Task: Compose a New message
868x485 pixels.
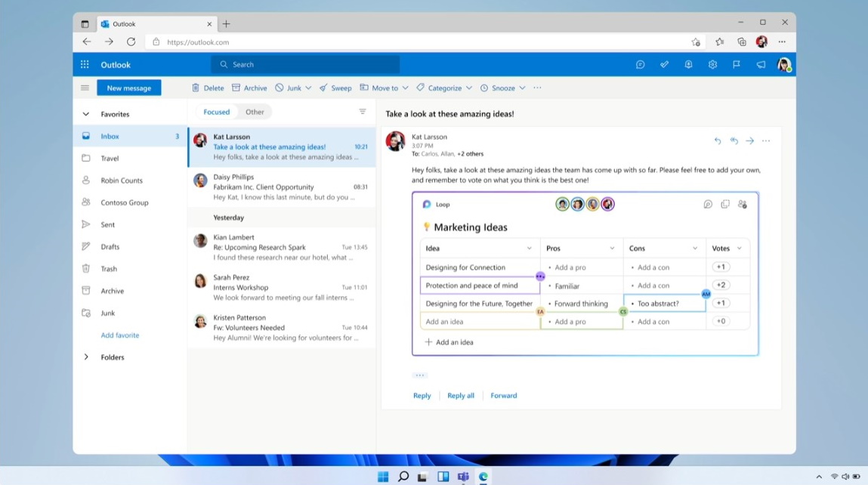Action: 128,88
